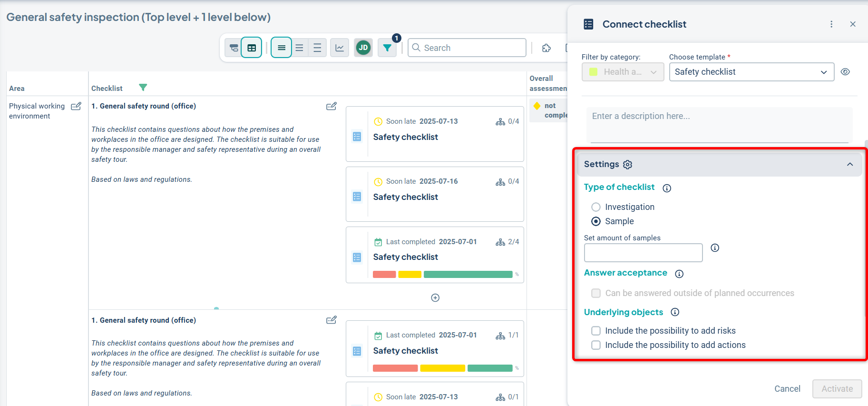Switch to the table view icon

(x=252, y=48)
